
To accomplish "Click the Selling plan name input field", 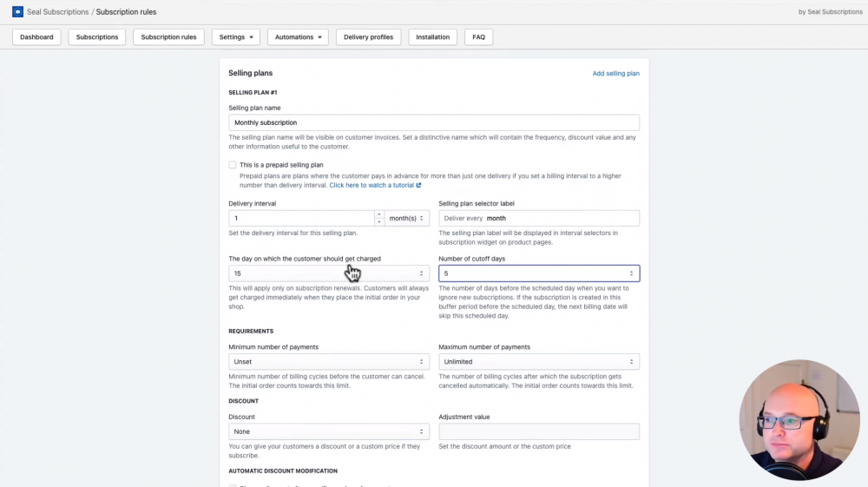I will coord(433,122).
